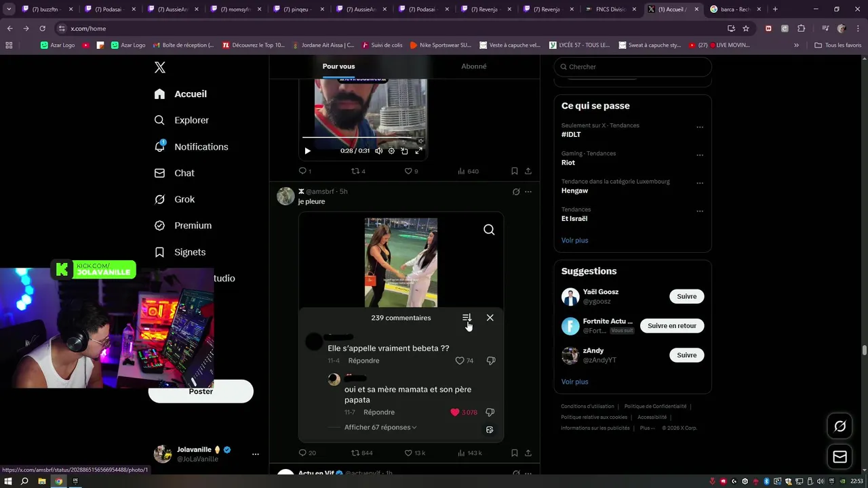
Task: Click Répondre under the 11-4 comment
Action: tap(363, 361)
